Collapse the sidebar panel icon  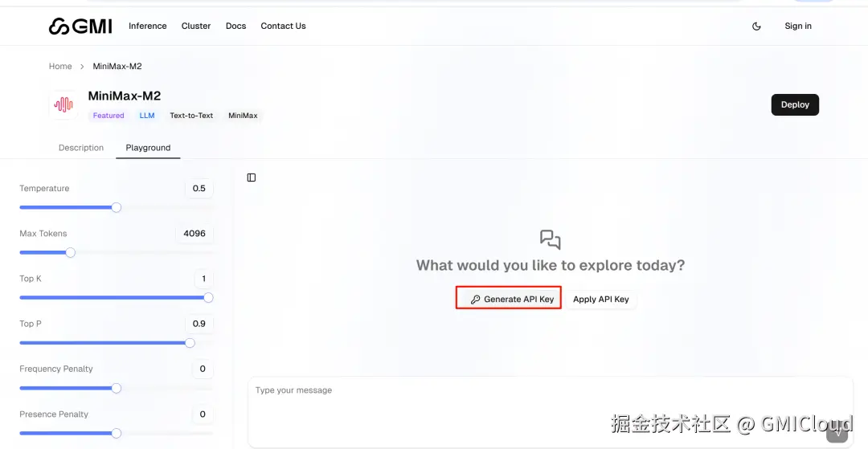click(252, 178)
